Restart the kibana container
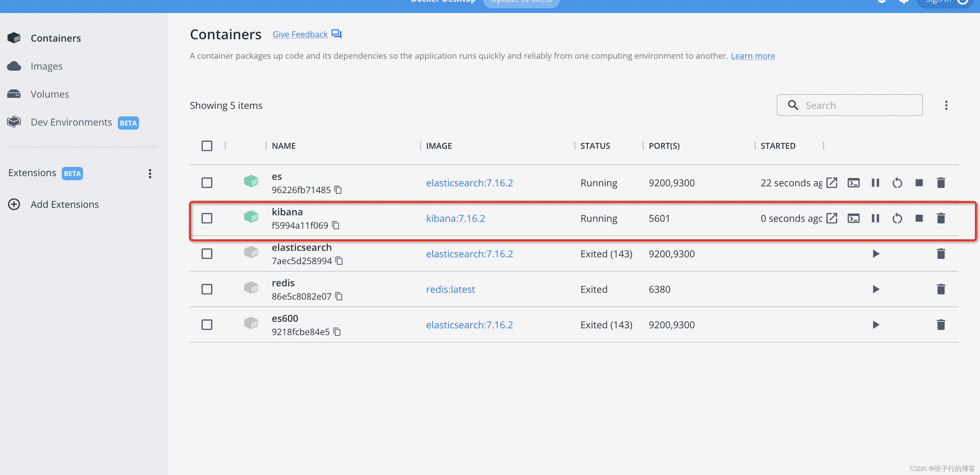 [x=897, y=218]
